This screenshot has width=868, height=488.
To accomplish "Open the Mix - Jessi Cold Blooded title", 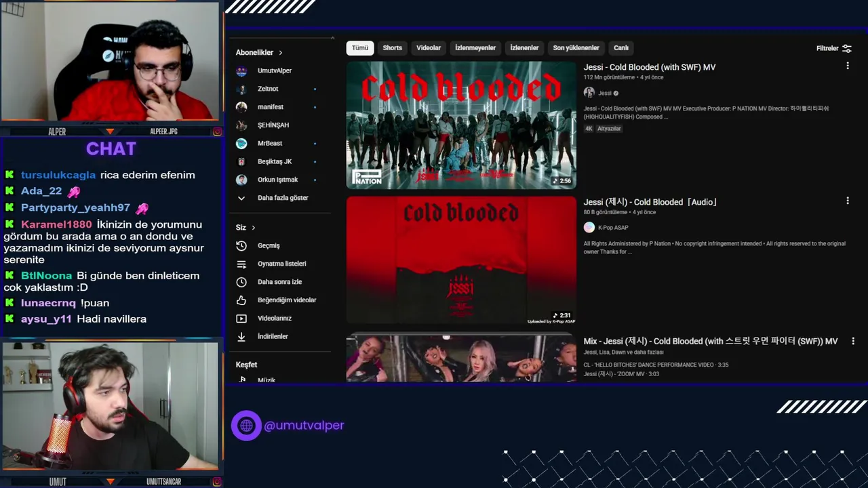I will click(x=711, y=342).
